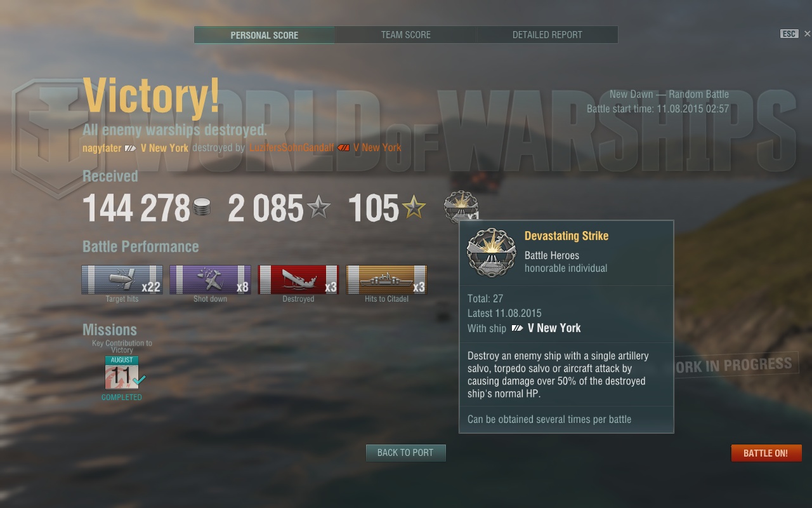Click the gold free experience star
Image resolution: width=812 pixels, height=508 pixels.
414,207
